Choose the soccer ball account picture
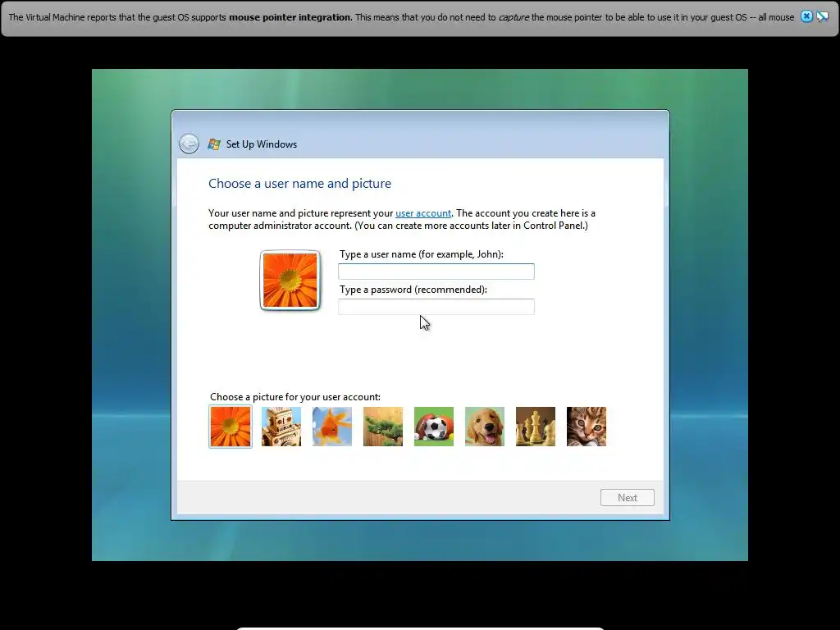 pyautogui.click(x=434, y=427)
